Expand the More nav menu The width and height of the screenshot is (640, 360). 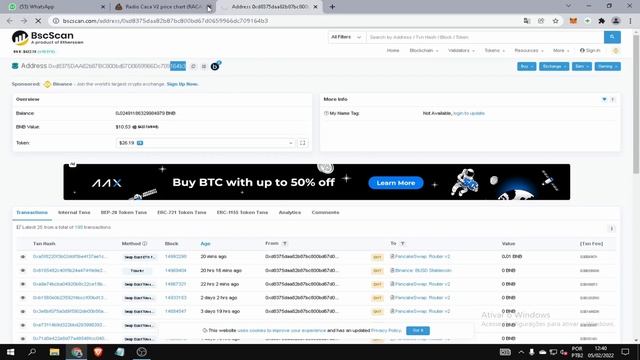click(561, 51)
